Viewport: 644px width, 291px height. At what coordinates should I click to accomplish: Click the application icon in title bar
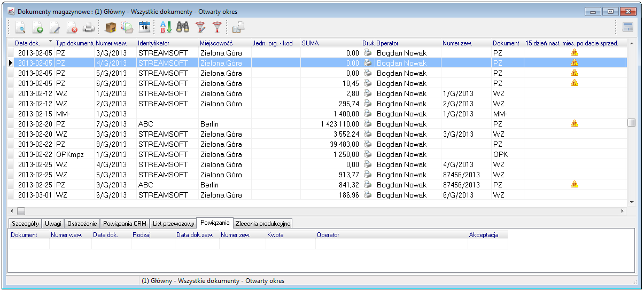click(12, 11)
